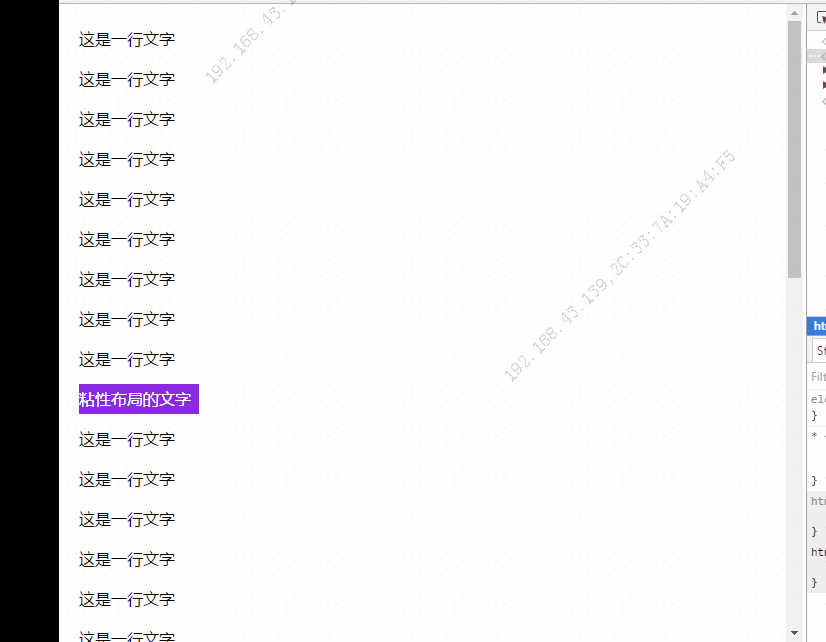Click the text line directly below purple block

pyautogui.click(x=127, y=439)
